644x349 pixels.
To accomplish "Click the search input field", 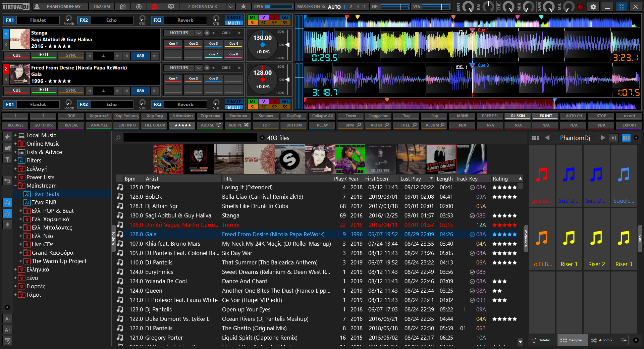I will [190, 138].
